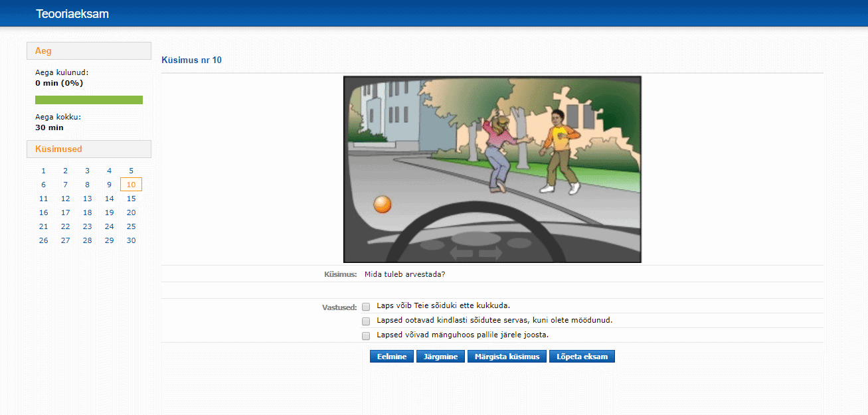Navigate to question 26
This screenshot has height=415, width=868.
tap(44, 240)
